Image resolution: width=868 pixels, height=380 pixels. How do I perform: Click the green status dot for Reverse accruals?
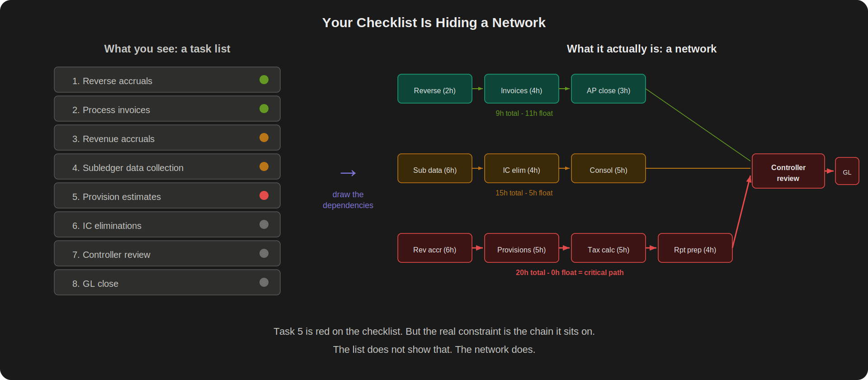[x=264, y=80]
